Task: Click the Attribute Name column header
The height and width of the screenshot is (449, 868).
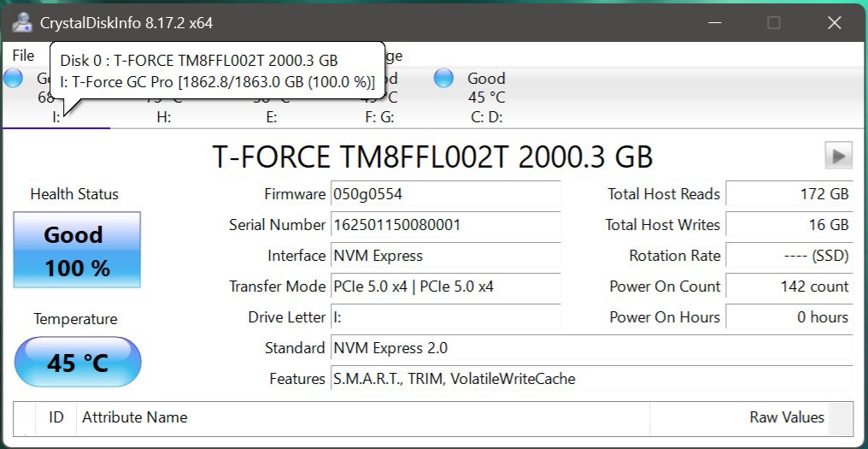Action: [x=362, y=417]
